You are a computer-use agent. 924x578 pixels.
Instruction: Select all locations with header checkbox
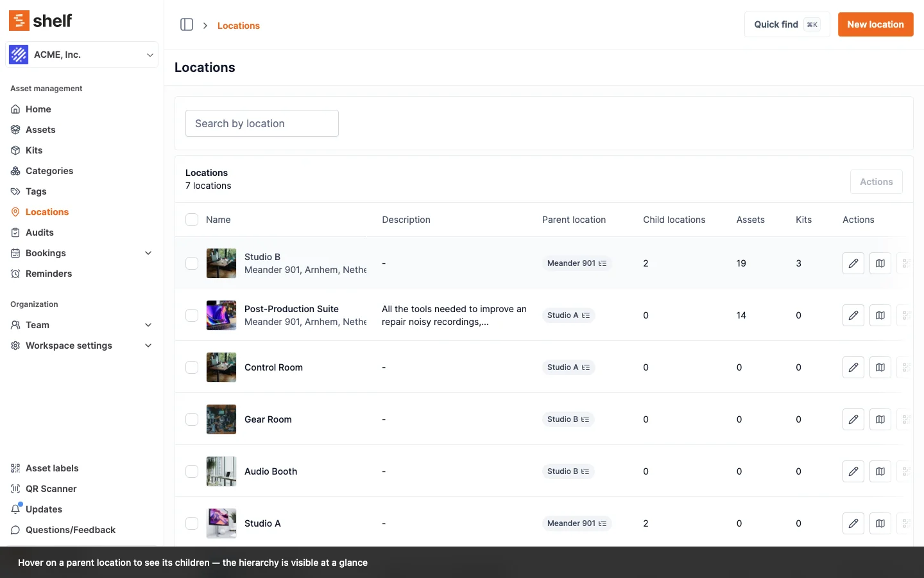pos(192,220)
